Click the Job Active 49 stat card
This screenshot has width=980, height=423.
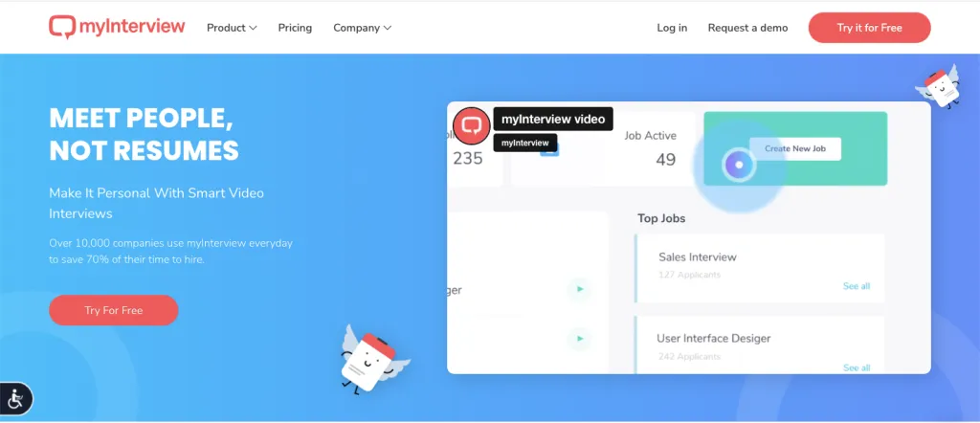pyautogui.click(x=603, y=149)
